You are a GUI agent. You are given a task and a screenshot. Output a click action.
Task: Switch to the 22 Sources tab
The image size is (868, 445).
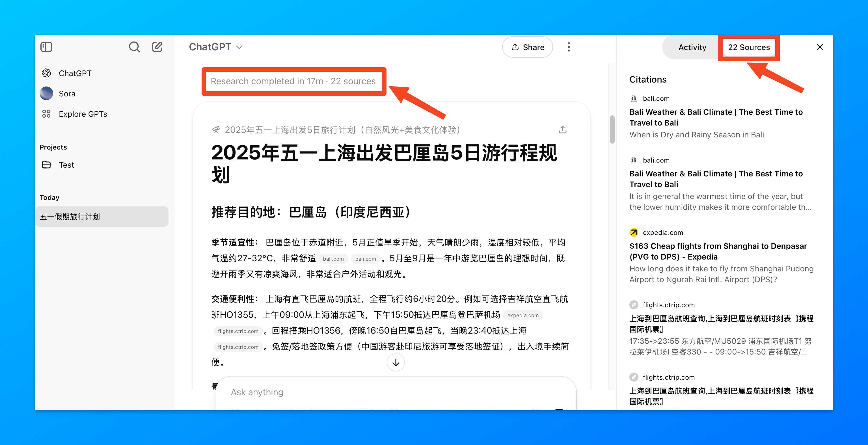click(749, 47)
